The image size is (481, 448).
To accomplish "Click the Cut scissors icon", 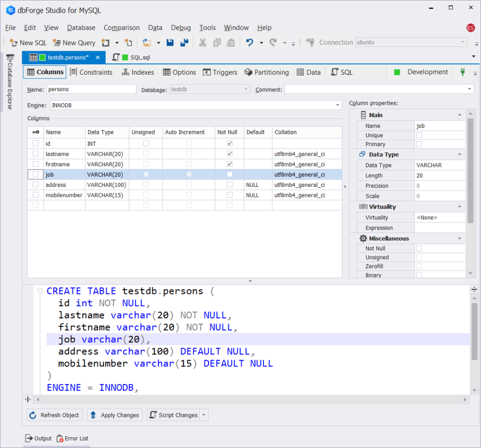I will click(202, 43).
